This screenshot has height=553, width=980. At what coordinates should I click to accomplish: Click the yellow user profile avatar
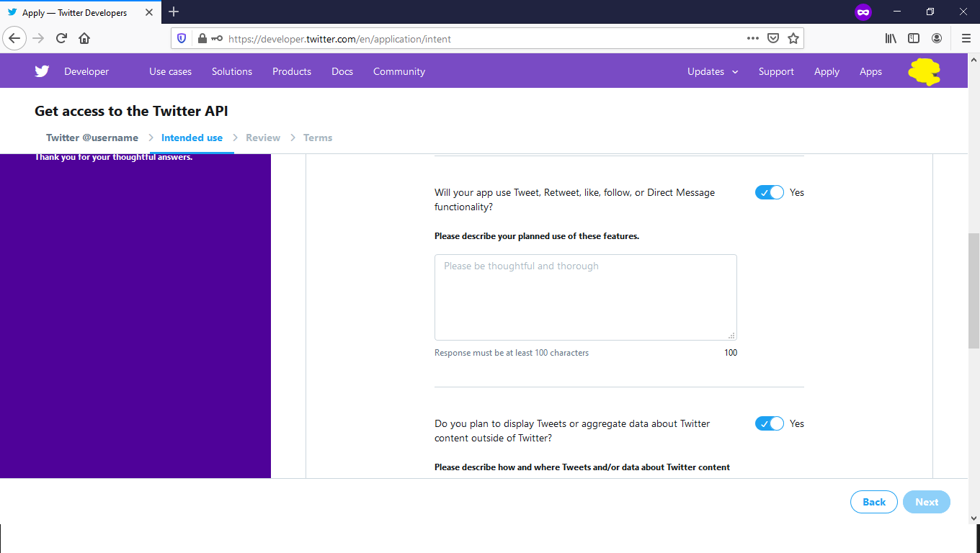pos(925,71)
